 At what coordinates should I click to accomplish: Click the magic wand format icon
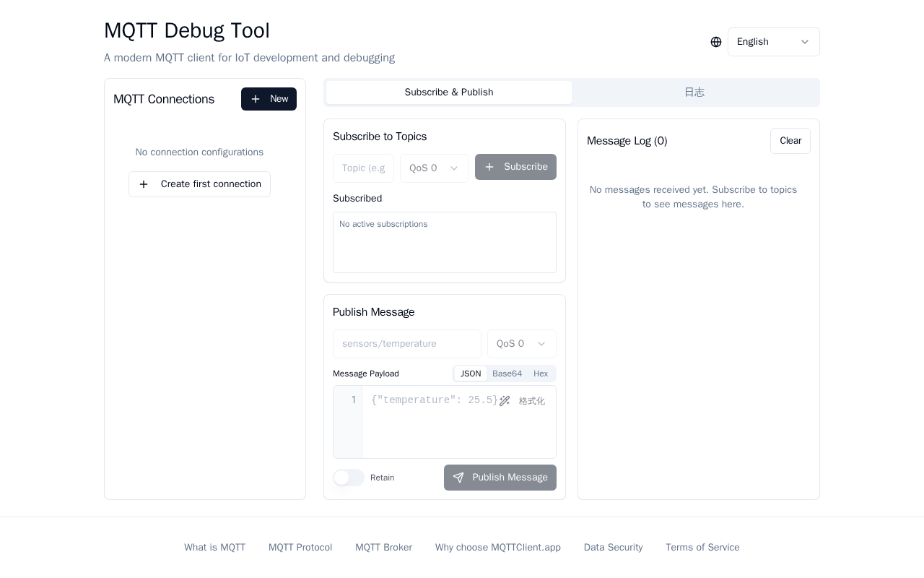pos(505,401)
